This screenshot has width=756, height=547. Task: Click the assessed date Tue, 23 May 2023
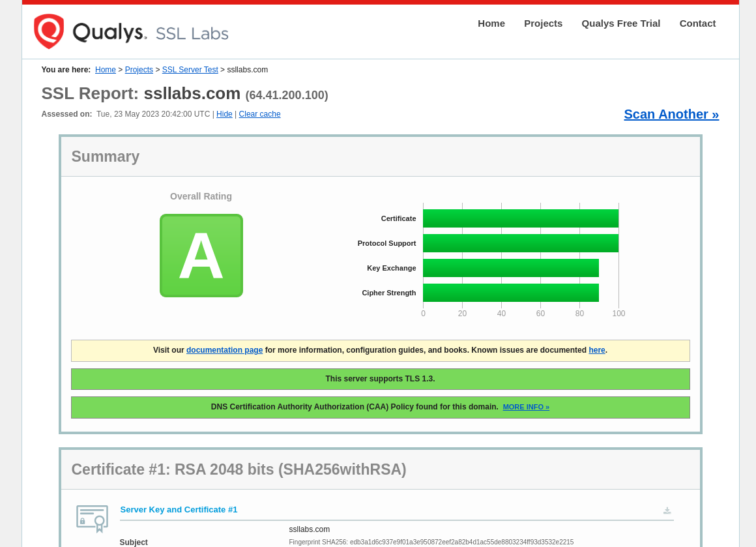tap(153, 114)
